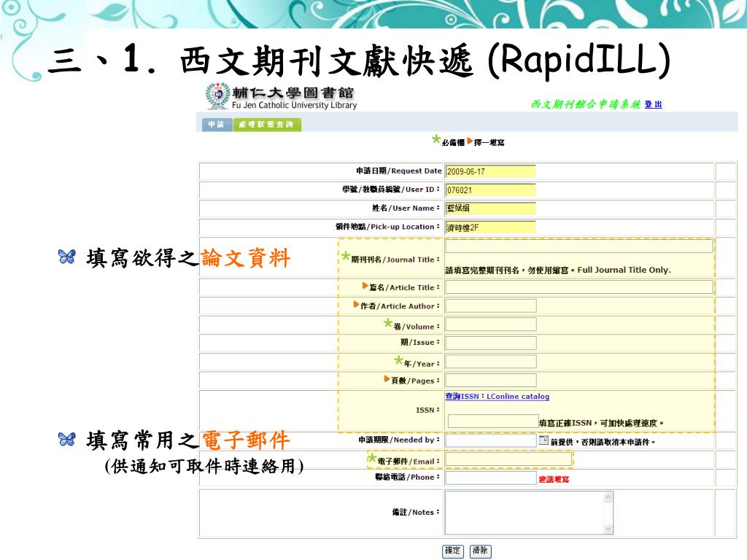747x560 pixels.
Task: Open the 申請 tab
Action: click(x=217, y=124)
